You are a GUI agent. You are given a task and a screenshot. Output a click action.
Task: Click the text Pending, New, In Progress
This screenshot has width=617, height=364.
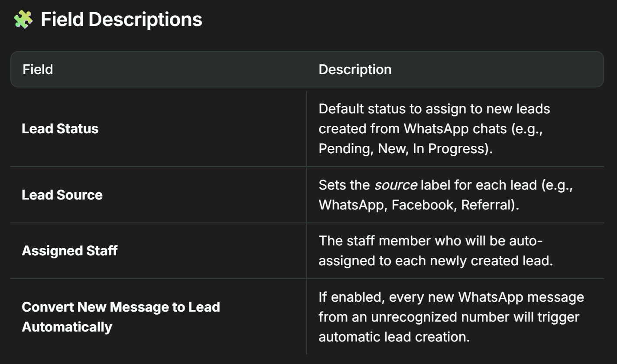tap(405, 148)
